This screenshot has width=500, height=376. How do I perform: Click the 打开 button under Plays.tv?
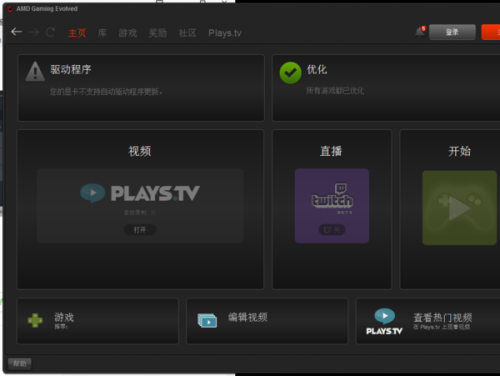tap(140, 230)
